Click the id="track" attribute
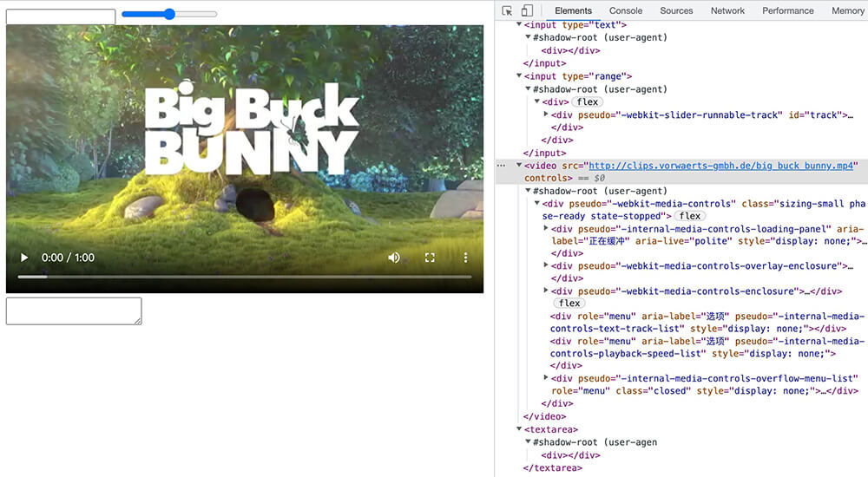 (x=815, y=115)
